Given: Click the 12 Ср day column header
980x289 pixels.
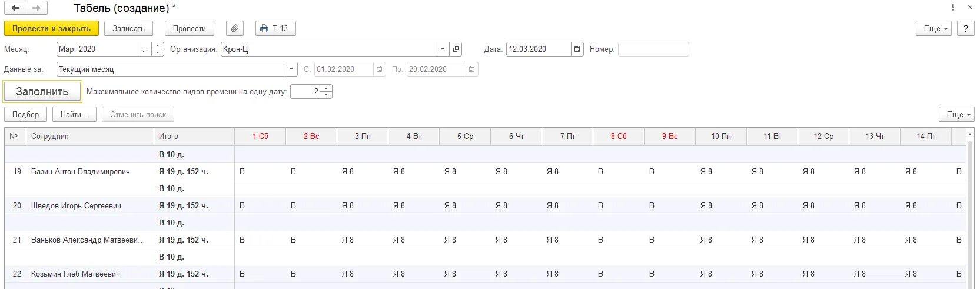Looking at the screenshot, I should point(823,136).
